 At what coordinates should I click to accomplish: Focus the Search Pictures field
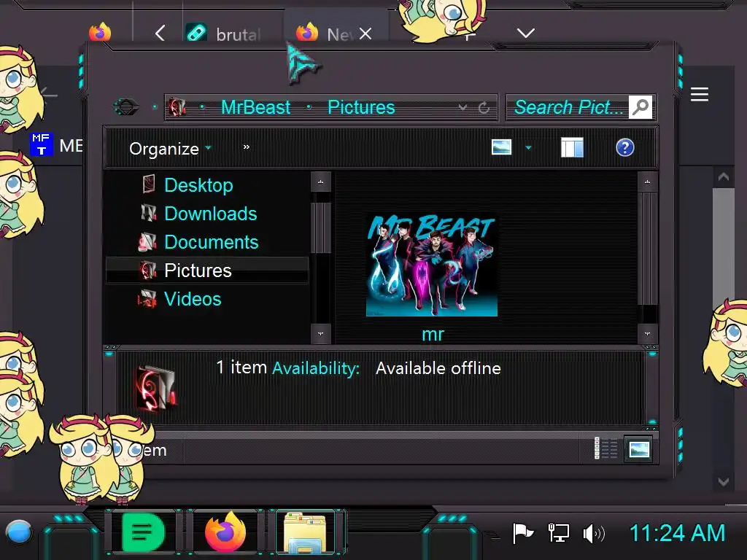click(x=568, y=107)
